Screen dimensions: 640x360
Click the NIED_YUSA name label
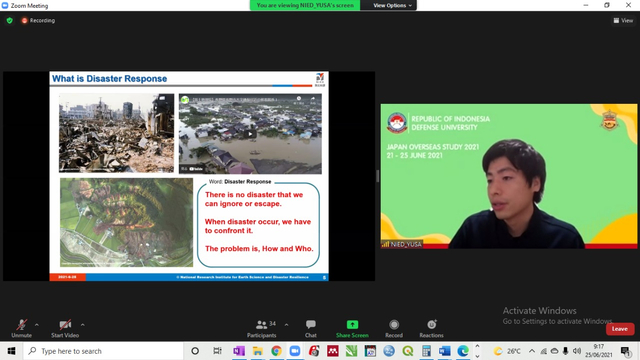402,244
